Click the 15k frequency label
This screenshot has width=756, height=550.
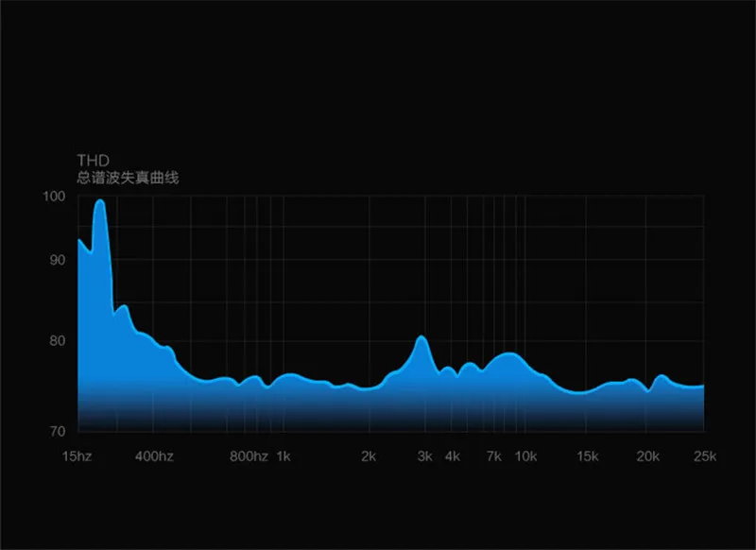pos(588,456)
